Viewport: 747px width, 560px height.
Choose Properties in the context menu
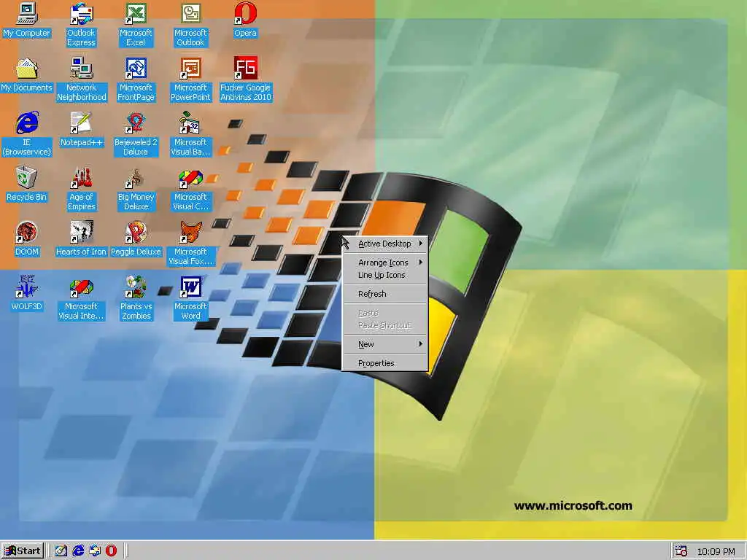point(385,363)
